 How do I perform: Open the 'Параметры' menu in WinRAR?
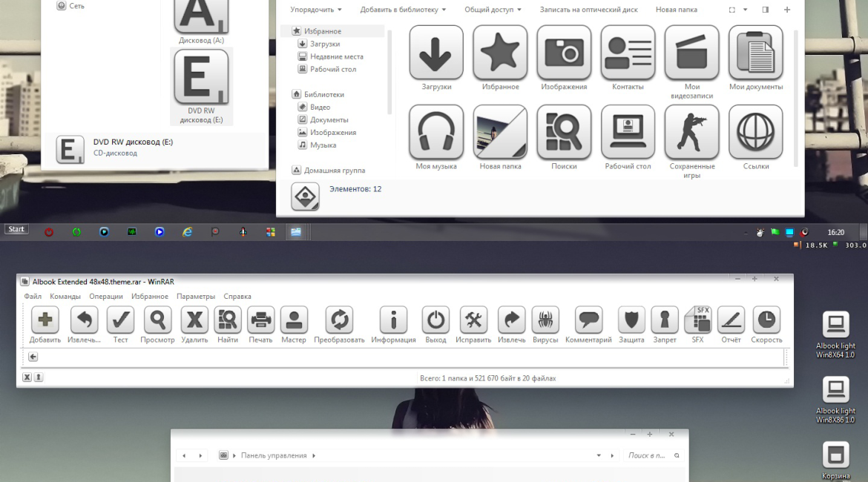point(196,297)
